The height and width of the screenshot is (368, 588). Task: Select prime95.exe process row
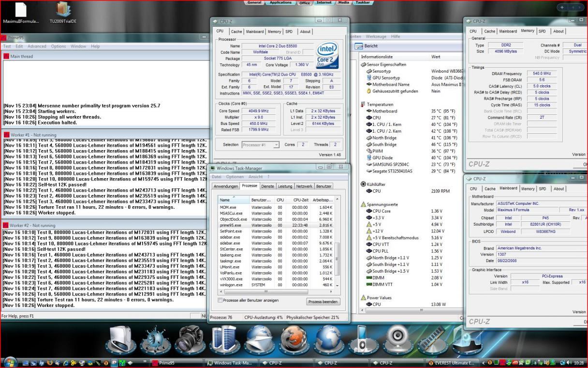coord(276,225)
